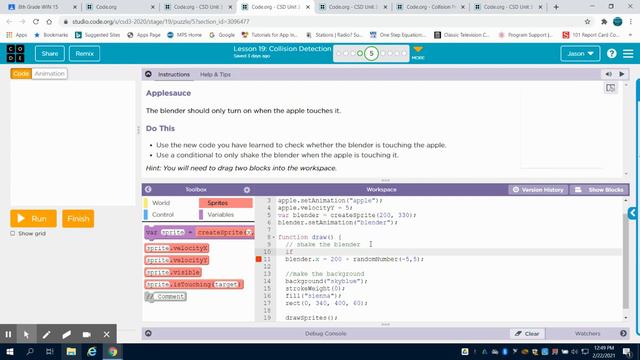Go to browser home page
The height and width of the screenshot is (360, 640).
tap(49, 22)
